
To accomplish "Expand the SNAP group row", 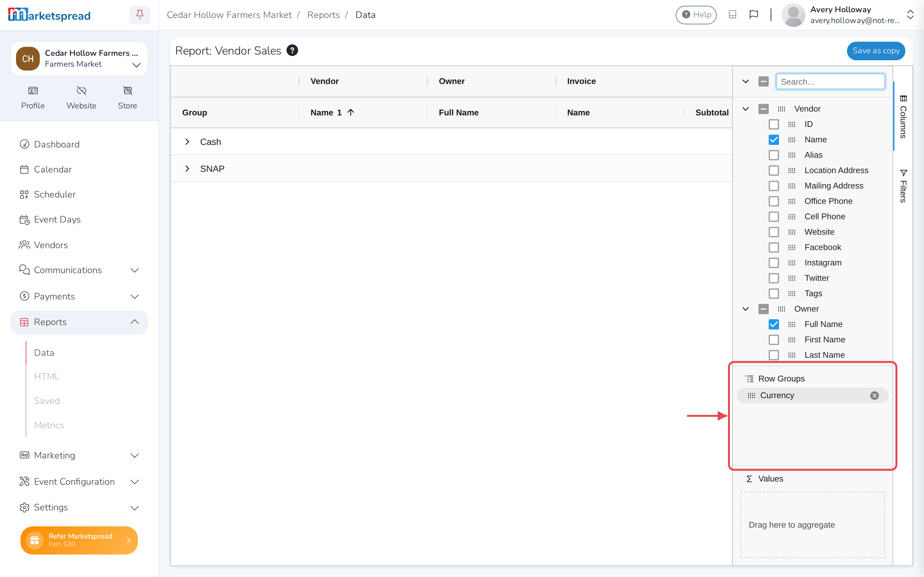I will pyautogui.click(x=187, y=169).
